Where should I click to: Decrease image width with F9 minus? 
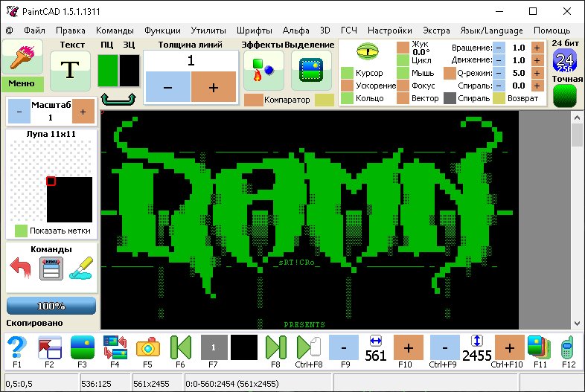pyautogui.click(x=344, y=347)
